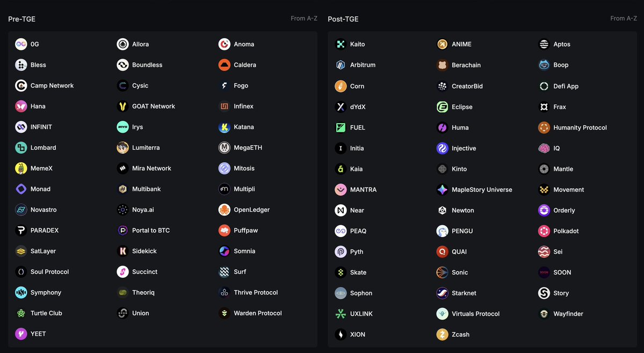
Task: Click the Portal to BTC name
Action: point(151,230)
